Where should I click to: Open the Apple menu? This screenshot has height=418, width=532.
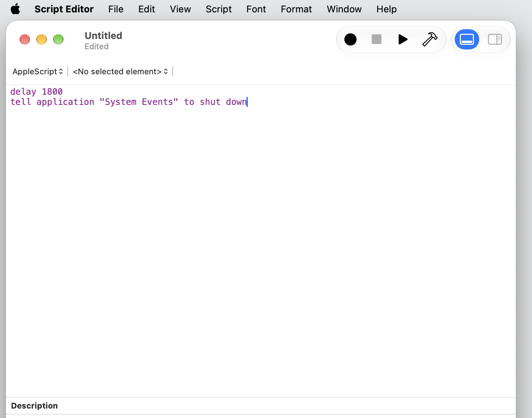(x=15, y=9)
